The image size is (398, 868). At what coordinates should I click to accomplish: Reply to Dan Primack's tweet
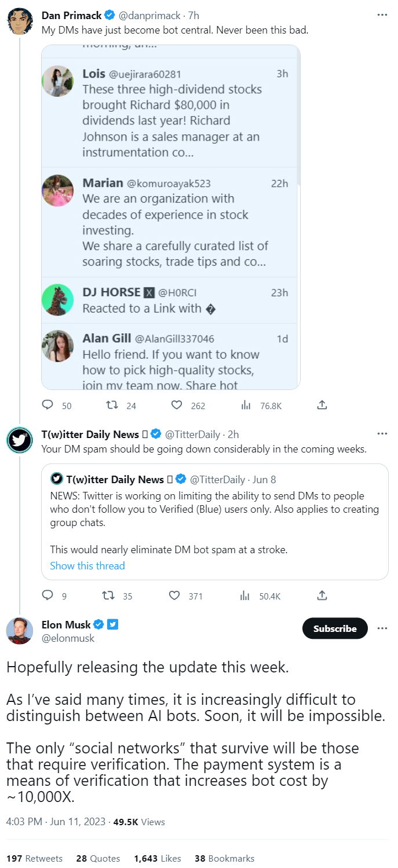48,405
